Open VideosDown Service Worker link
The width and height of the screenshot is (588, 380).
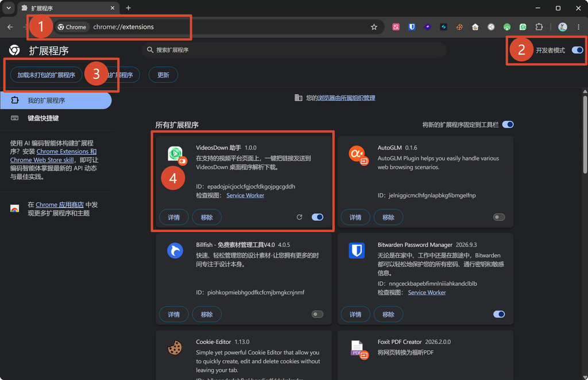245,195
